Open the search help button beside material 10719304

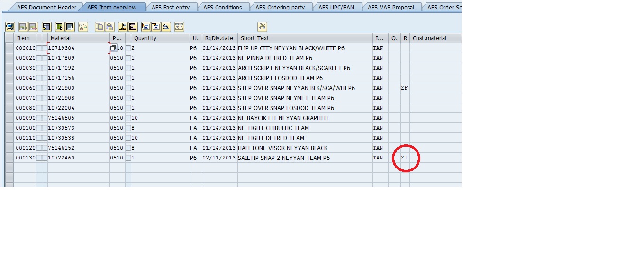tap(113, 48)
